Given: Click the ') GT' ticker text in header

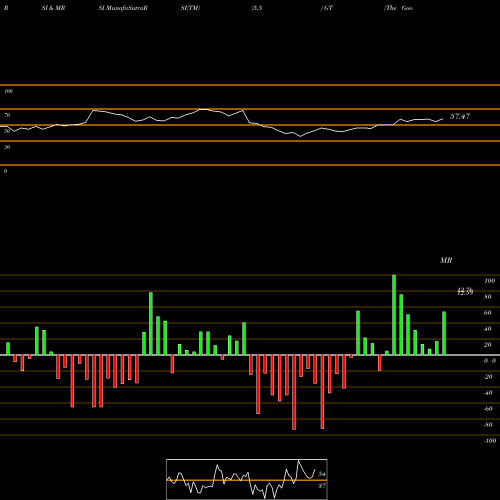Looking at the screenshot, I should point(327,8).
